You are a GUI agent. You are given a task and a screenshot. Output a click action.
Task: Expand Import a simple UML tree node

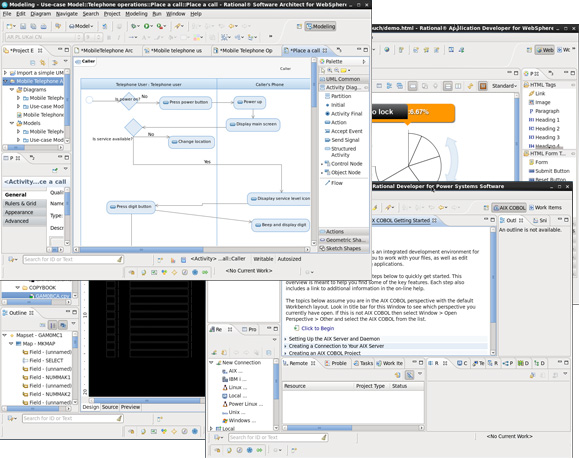pyautogui.click(x=5, y=73)
